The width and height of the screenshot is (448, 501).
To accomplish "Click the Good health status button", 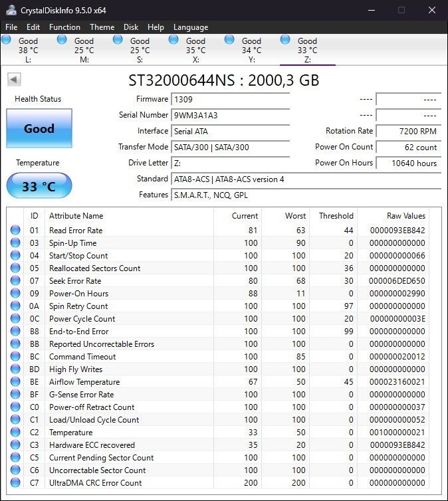I will [39, 128].
